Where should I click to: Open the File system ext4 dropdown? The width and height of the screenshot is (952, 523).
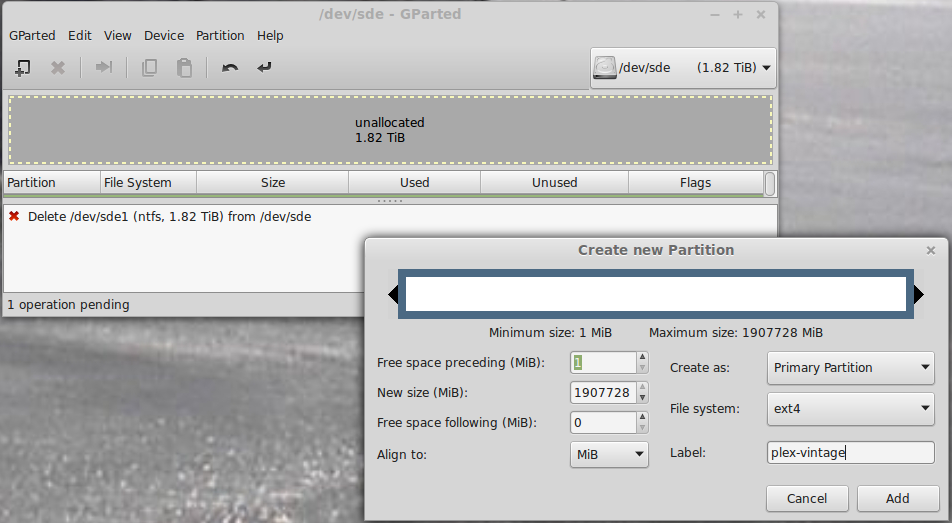pos(851,409)
